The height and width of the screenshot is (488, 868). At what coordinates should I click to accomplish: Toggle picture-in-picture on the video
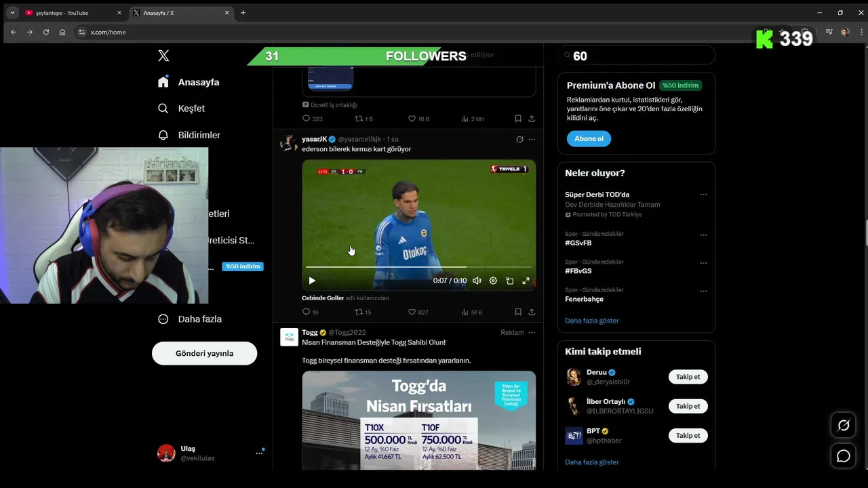[509, 281]
